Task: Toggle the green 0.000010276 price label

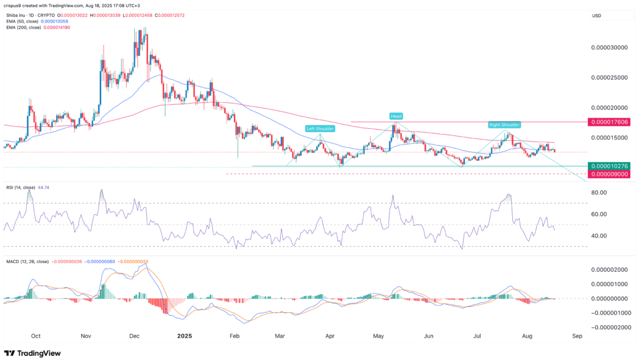Action: tap(608, 166)
